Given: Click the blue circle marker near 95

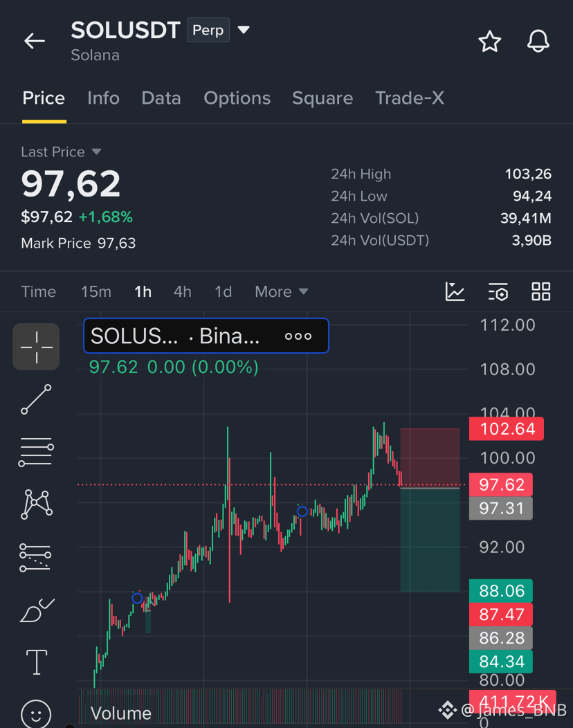Looking at the screenshot, I should pos(302,511).
